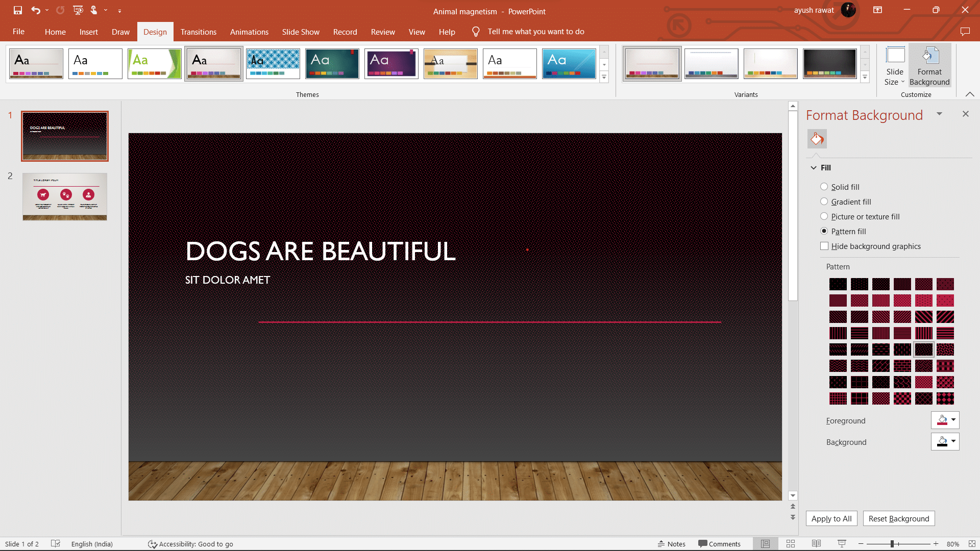Image resolution: width=980 pixels, height=551 pixels.
Task: Click the Save icon in quick access toolbar
Action: (18, 10)
